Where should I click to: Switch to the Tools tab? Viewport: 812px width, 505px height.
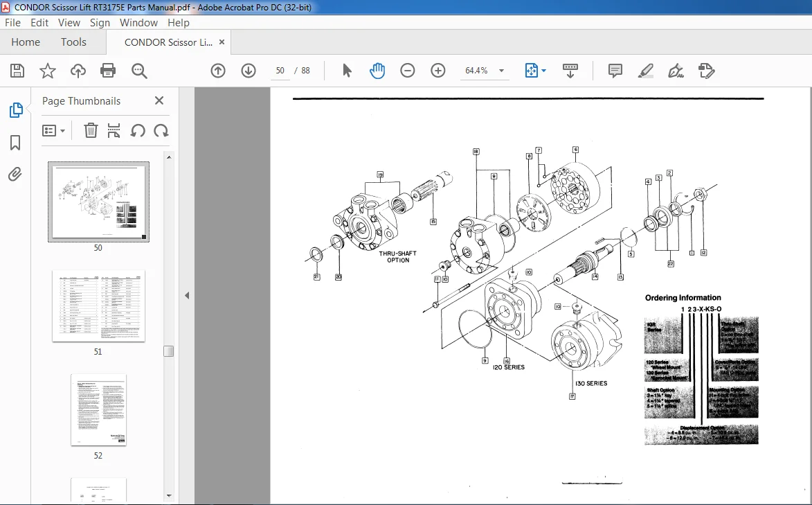click(73, 42)
